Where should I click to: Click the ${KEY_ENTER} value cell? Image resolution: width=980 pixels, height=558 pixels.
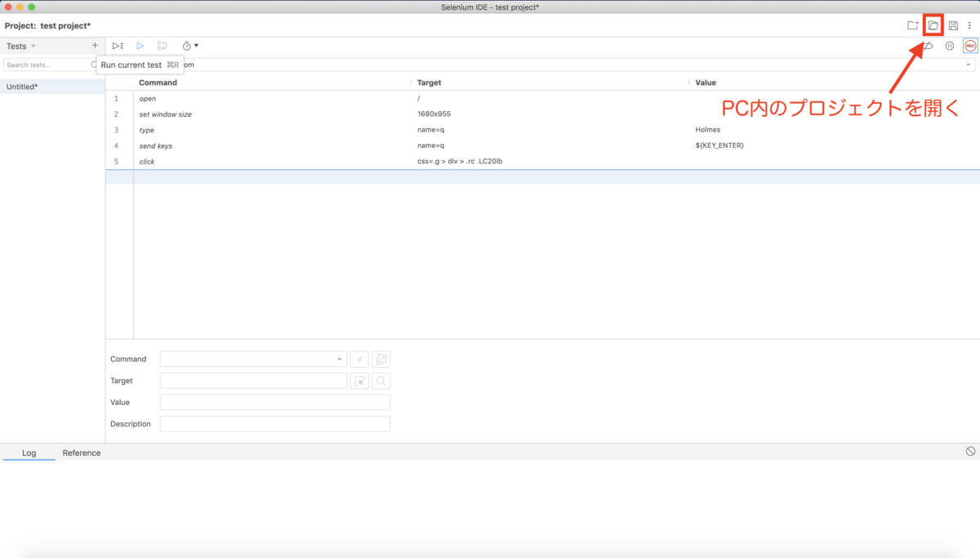click(719, 145)
